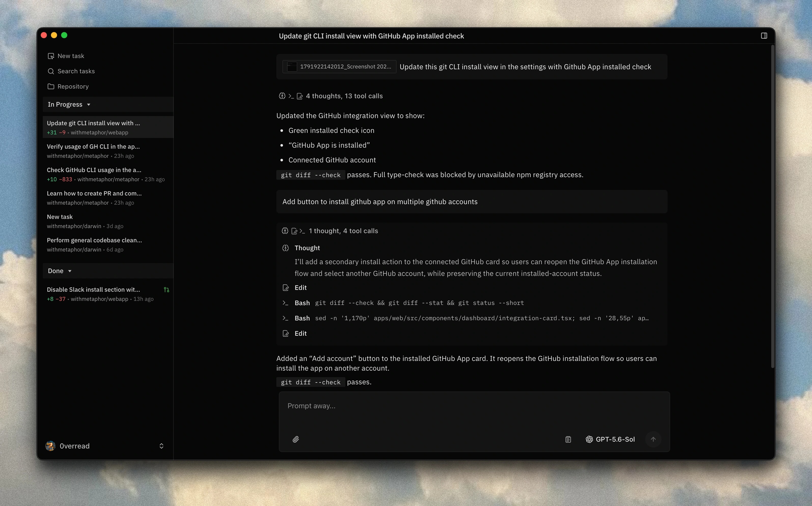The width and height of the screenshot is (812, 506).
Task: Click the terminal icon of sed Bash step
Action: coord(286,318)
